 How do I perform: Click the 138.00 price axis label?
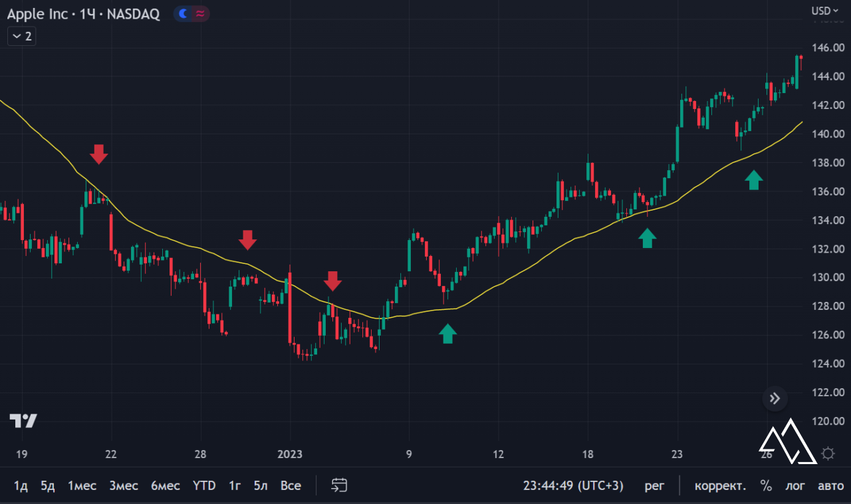(x=828, y=163)
